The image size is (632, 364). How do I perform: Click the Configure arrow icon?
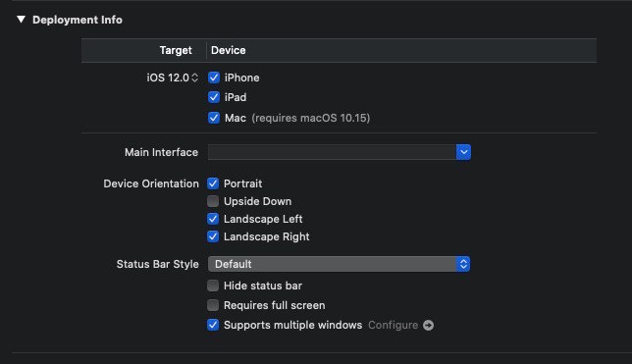click(428, 326)
